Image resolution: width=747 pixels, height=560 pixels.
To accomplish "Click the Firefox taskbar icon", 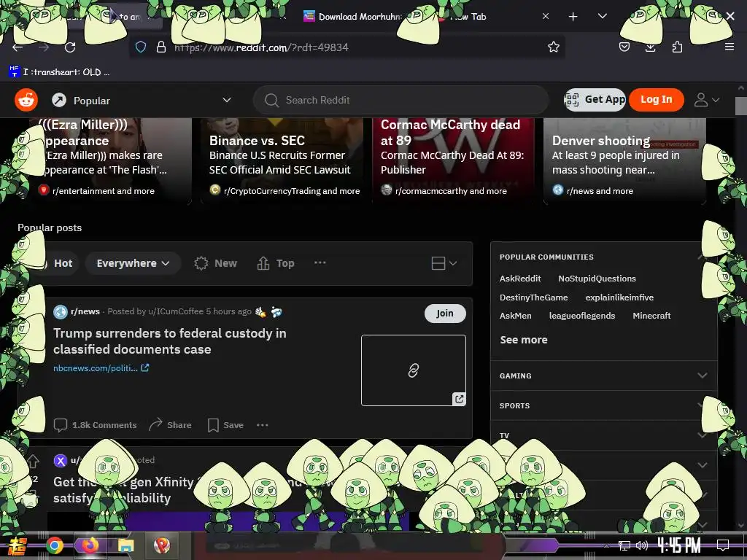I will (x=90, y=545).
